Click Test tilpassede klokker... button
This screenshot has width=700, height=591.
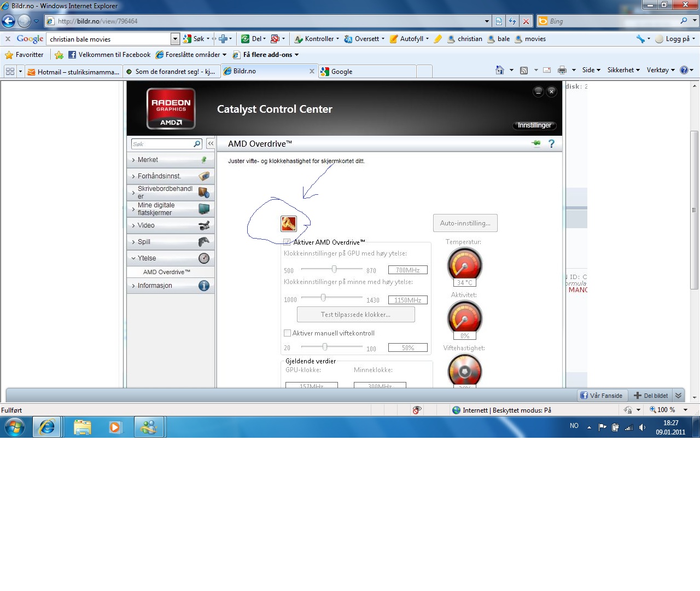click(x=356, y=315)
